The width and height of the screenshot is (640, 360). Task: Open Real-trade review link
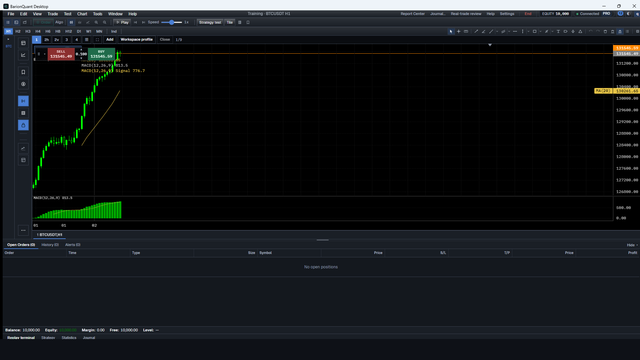point(466,14)
